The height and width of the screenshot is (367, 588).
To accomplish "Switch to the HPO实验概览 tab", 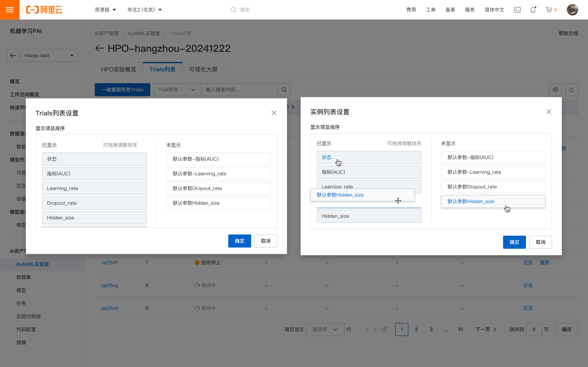I will [x=119, y=69].
